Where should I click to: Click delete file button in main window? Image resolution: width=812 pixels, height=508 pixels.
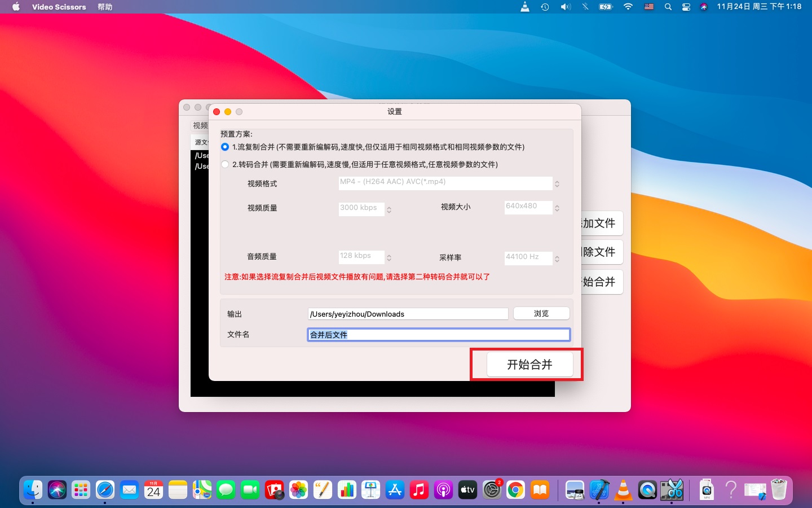click(x=602, y=252)
